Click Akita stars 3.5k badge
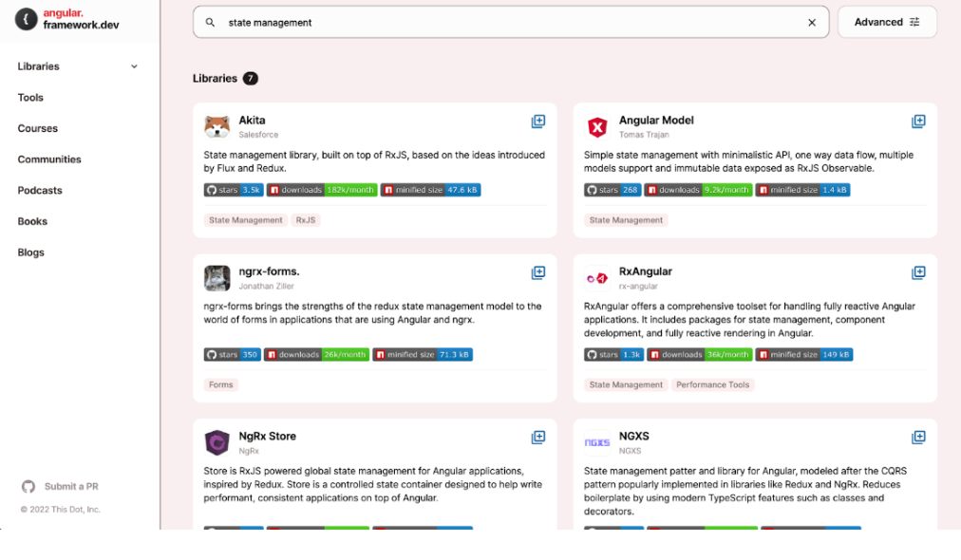 click(234, 190)
